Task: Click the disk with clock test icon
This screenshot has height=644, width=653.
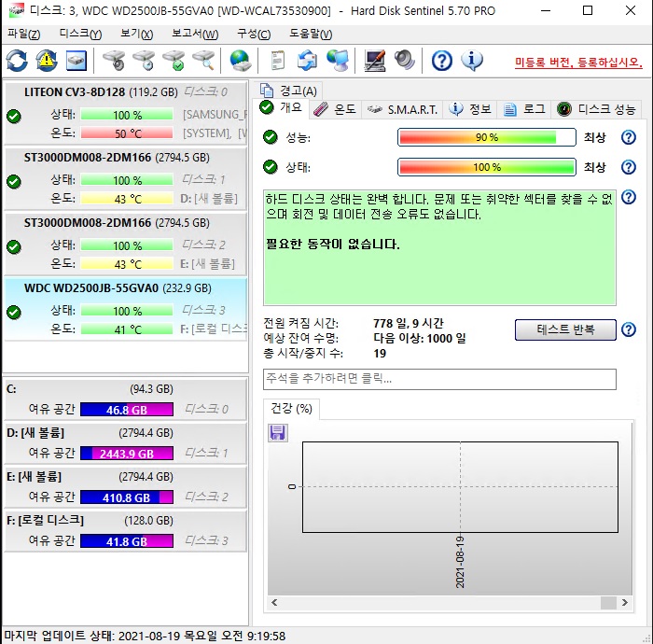Action: pos(144,61)
